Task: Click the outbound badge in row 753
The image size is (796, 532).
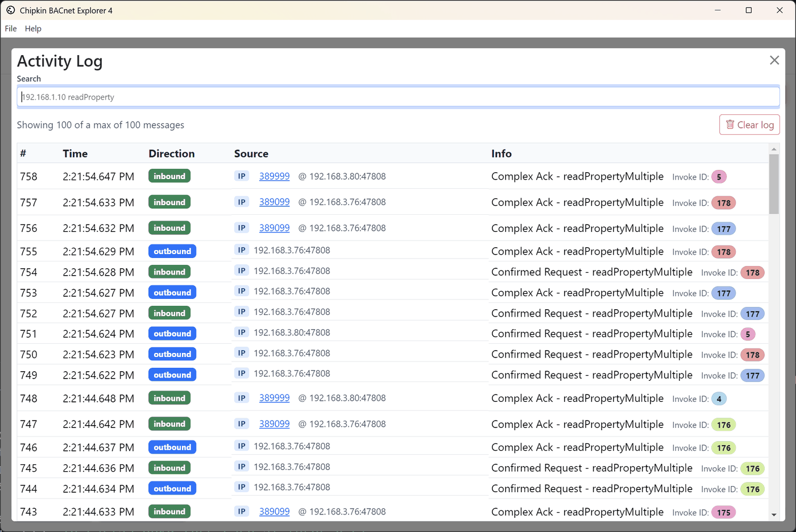Action: point(172,292)
